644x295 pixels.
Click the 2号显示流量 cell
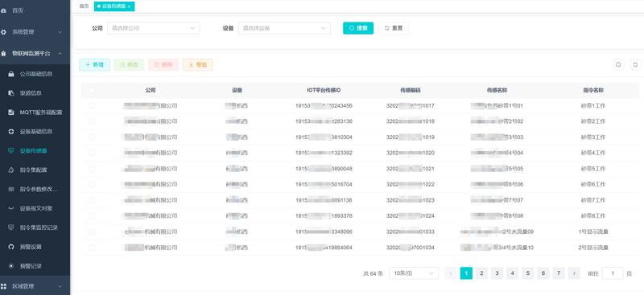593,248
